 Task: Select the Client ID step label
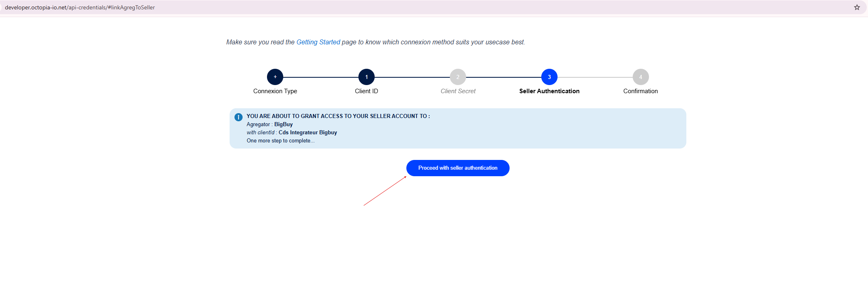(367, 91)
